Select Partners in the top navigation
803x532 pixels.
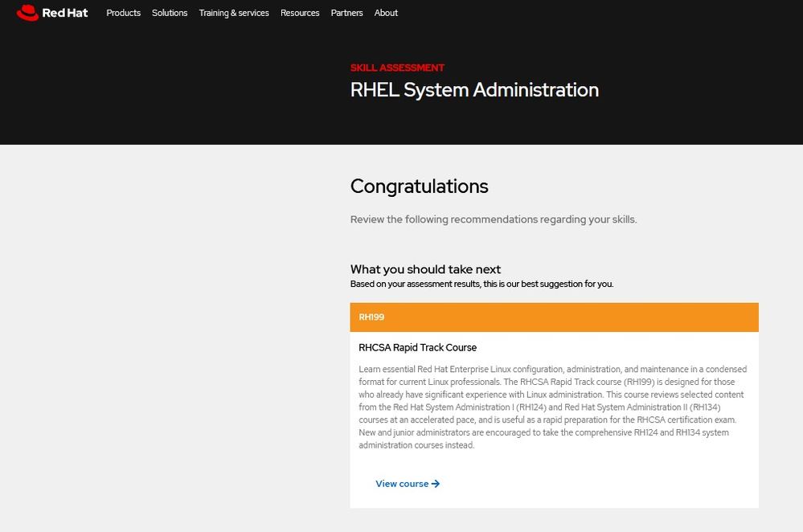pyautogui.click(x=346, y=13)
